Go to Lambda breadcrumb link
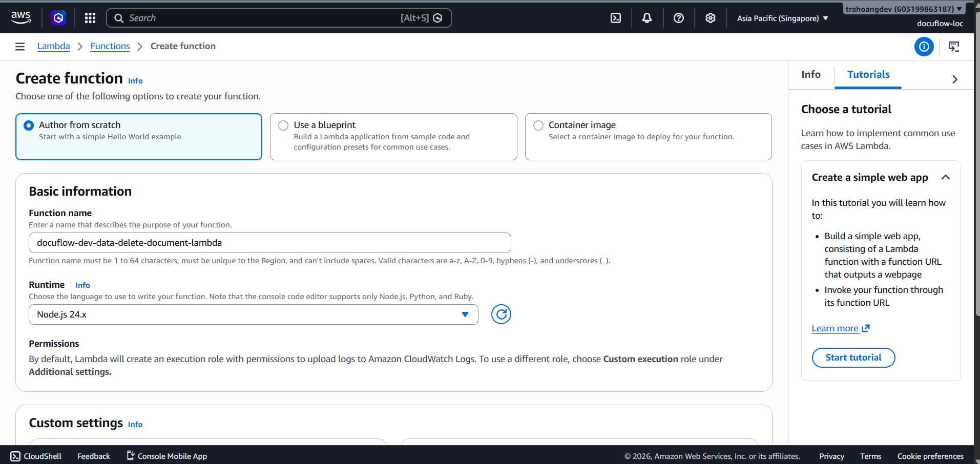The height and width of the screenshot is (464, 980). point(53,46)
